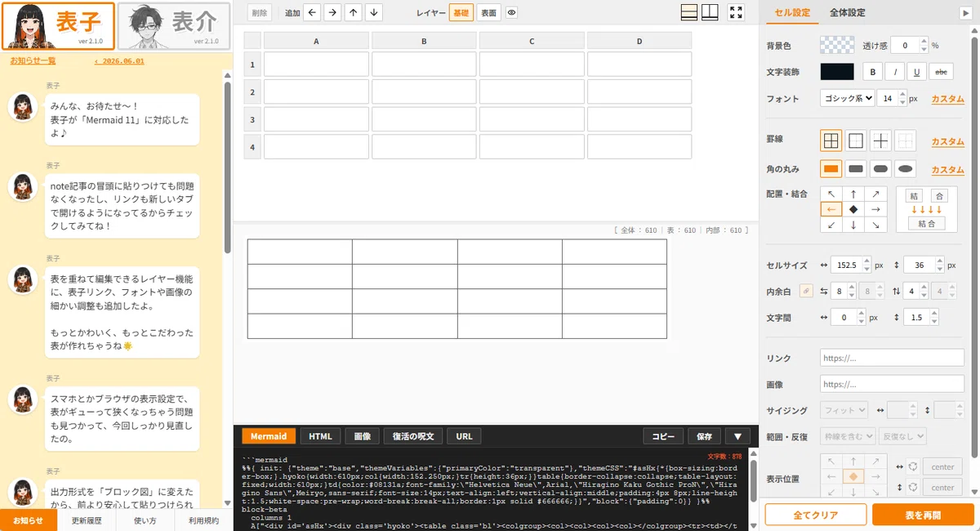Open the フィット sizing dropdown
The width and height of the screenshot is (980, 531).
(844, 409)
